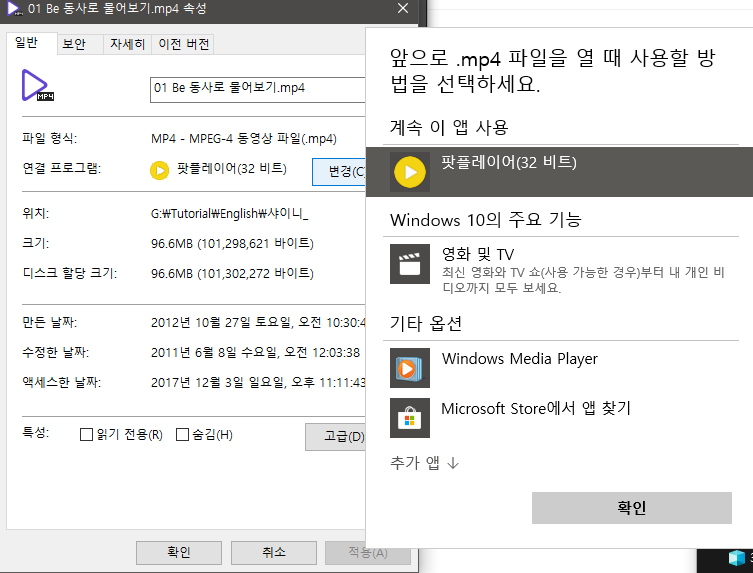Click the 영화 및 TV description text
Image resolution: width=753 pixels, height=573 pixels.
coord(583,280)
